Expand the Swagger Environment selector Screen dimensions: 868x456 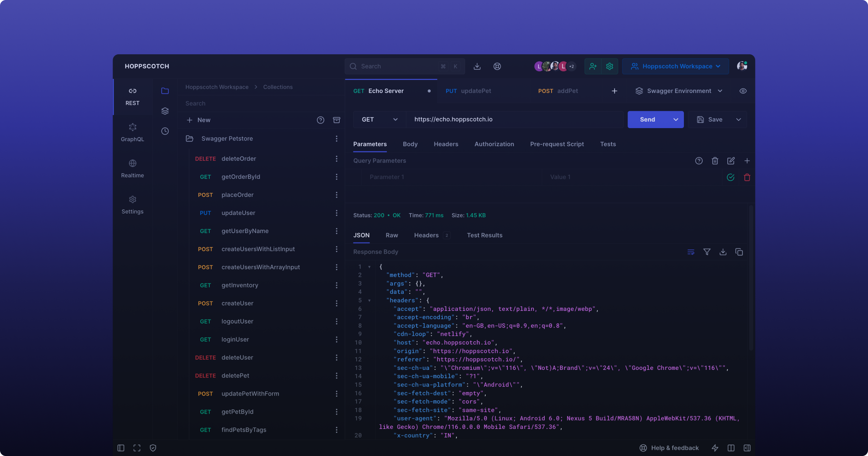click(679, 91)
